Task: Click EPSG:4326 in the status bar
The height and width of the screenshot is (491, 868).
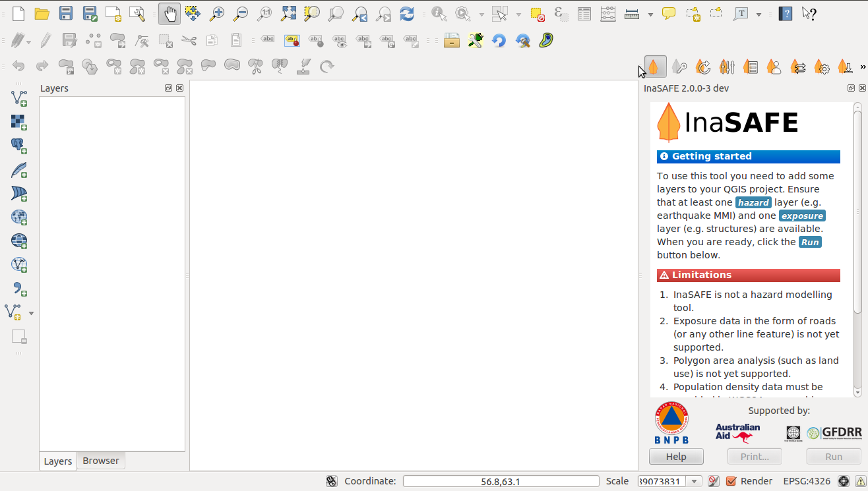Action: pyautogui.click(x=807, y=481)
